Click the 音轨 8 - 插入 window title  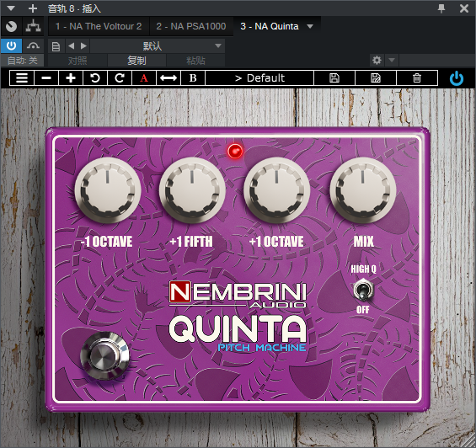[x=74, y=8]
